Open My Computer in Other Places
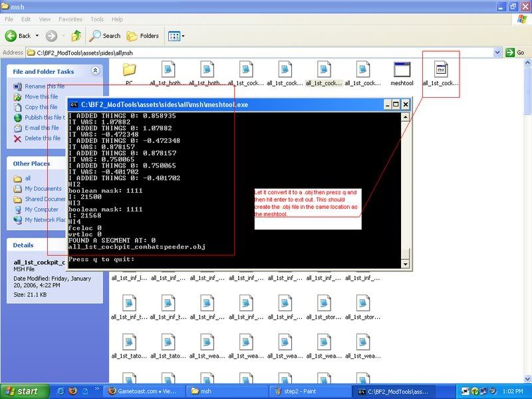Screen dimensions: 532x399 [36, 209]
